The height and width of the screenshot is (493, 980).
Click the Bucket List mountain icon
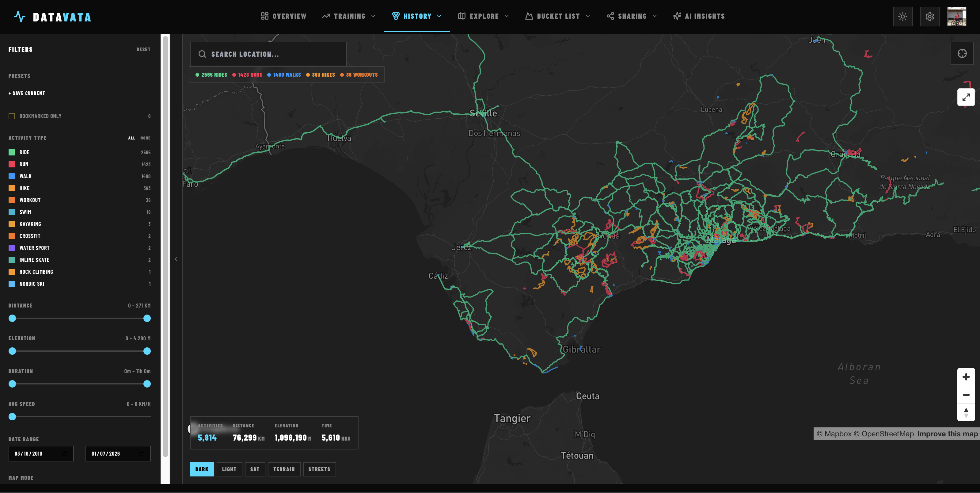point(529,16)
